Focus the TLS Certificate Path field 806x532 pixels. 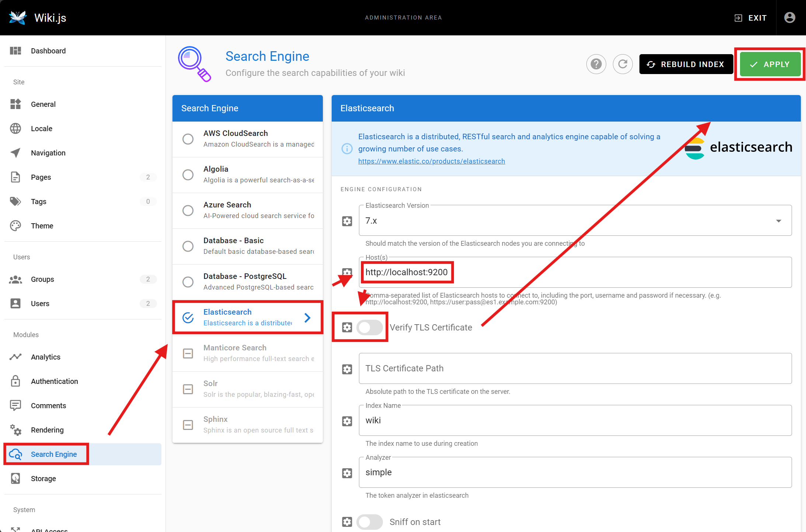coord(575,368)
